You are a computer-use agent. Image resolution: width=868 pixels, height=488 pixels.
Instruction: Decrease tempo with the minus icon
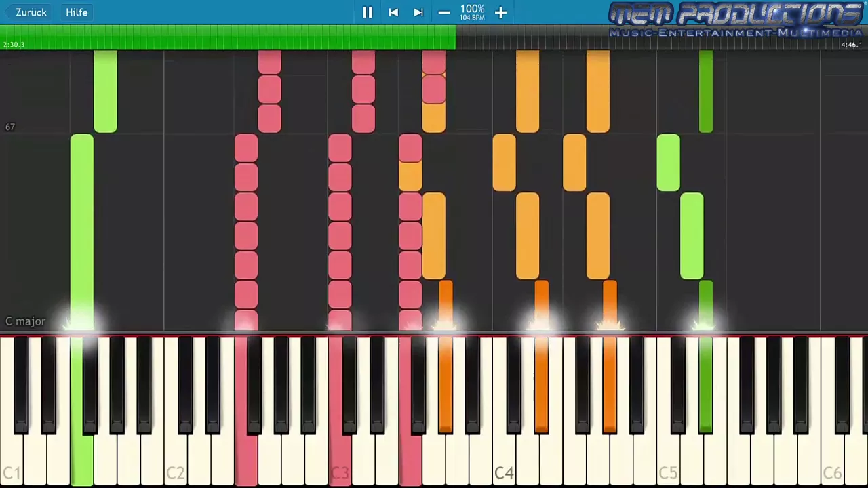pyautogui.click(x=444, y=12)
